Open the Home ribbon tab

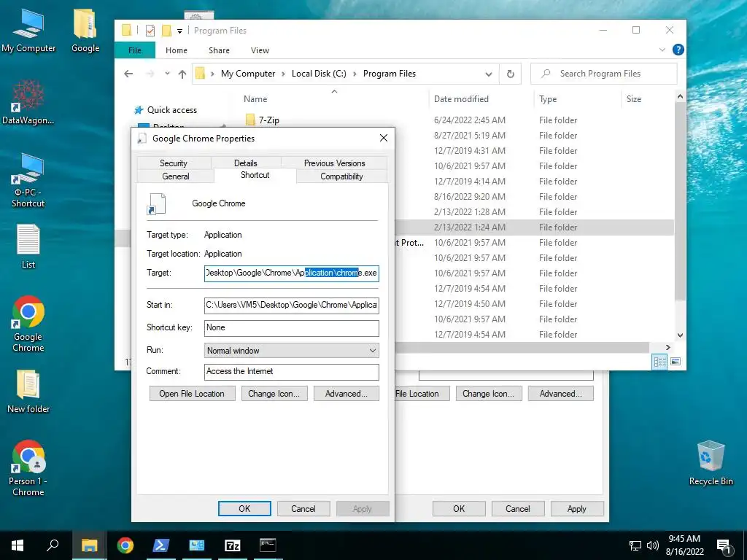pos(177,50)
